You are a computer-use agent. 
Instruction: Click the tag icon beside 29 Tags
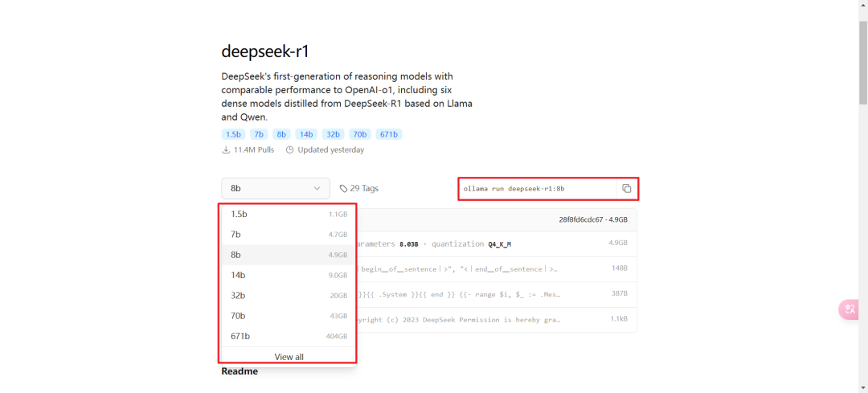coord(343,189)
